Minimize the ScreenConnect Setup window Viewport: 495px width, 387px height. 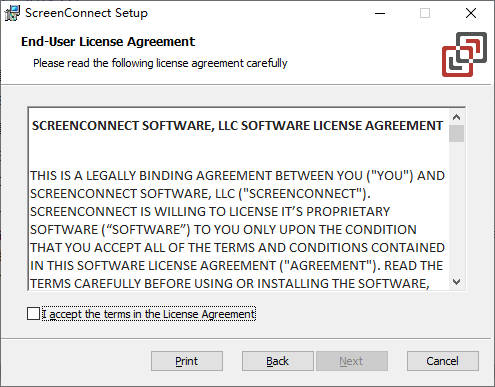(x=380, y=13)
